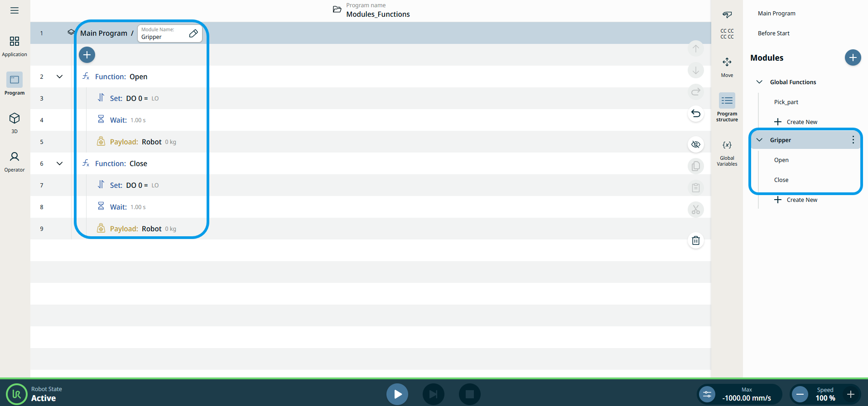This screenshot has height=406, width=868.
Task: Decrease speed with minus button
Action: point(800,394)
